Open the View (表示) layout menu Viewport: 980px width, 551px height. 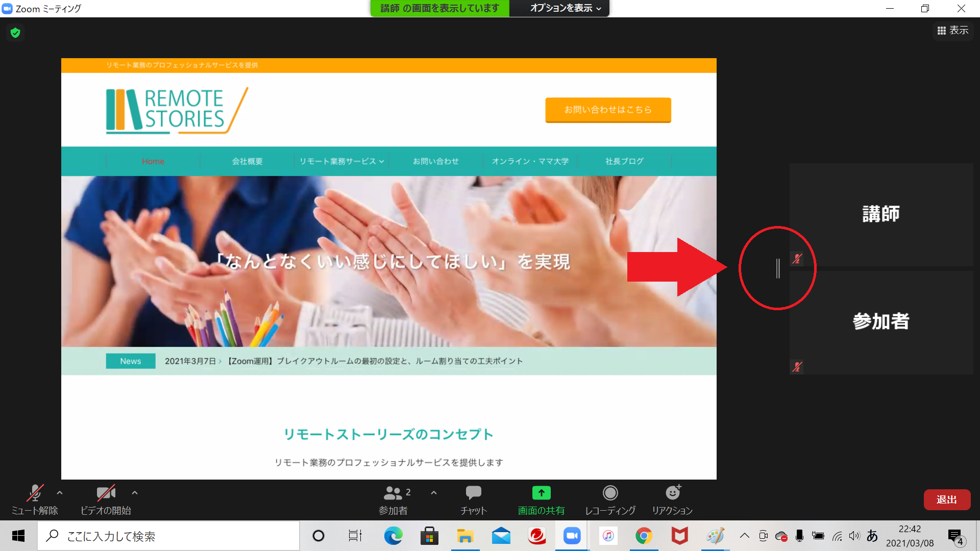[x=952, y=31]
